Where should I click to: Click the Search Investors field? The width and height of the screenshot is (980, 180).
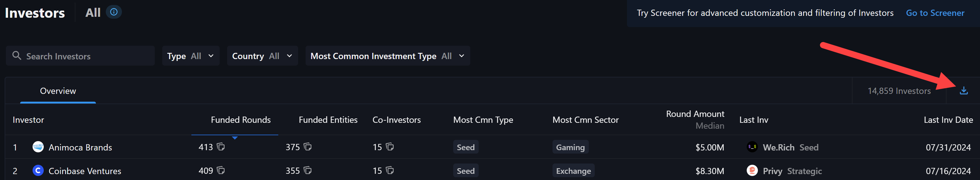pos(80,56)
